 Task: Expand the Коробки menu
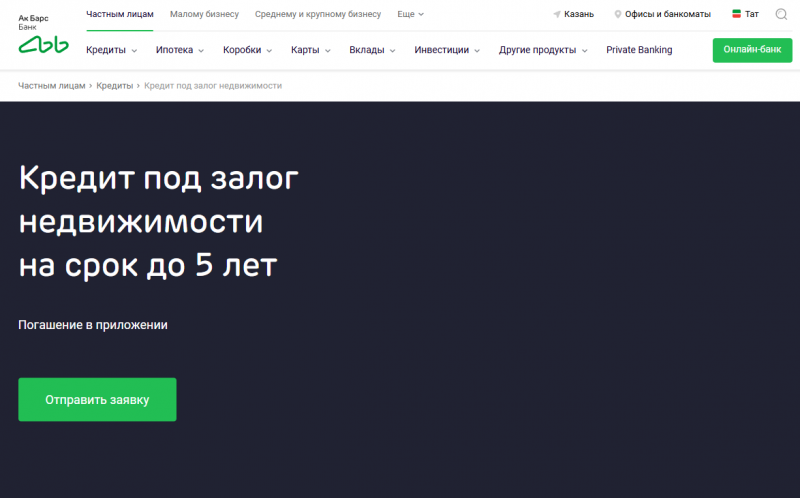point(247,50)
